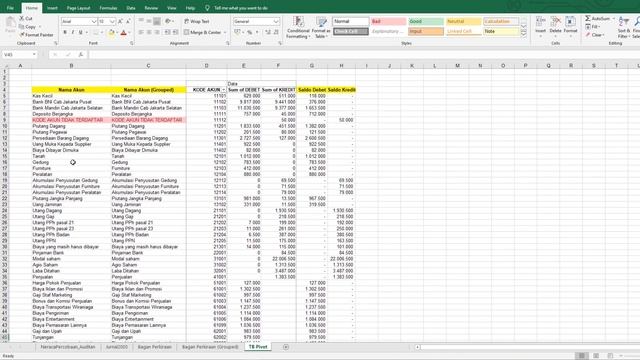The height and width of the screenshot is (360, 640).
Task: Toggle Wrap Text
Action: [x=197, y=21]
